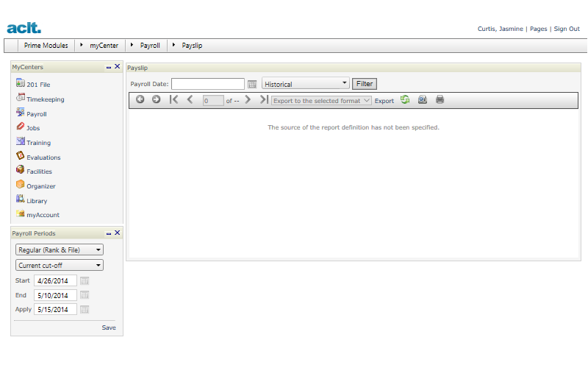Click the Apply date field

[56, 309]
